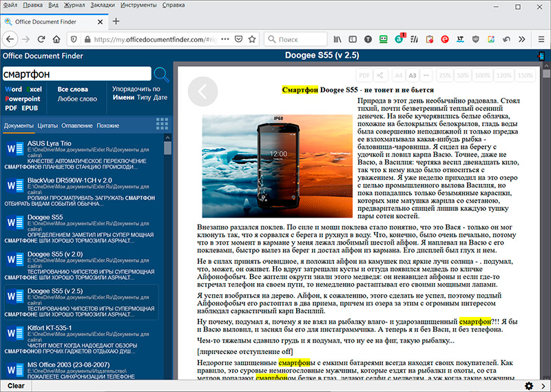
Task: Open the grid view icon in sidebar
Action: point(163,124)
